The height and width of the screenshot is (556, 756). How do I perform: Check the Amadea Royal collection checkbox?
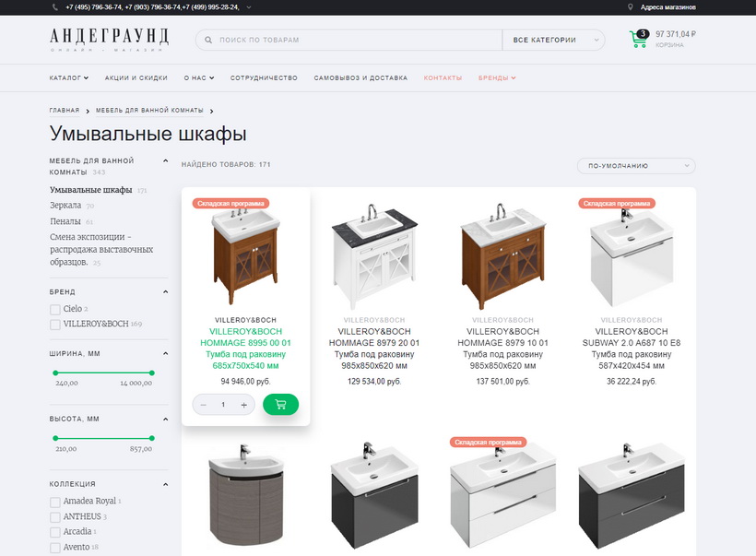click(x=55, y=502)
